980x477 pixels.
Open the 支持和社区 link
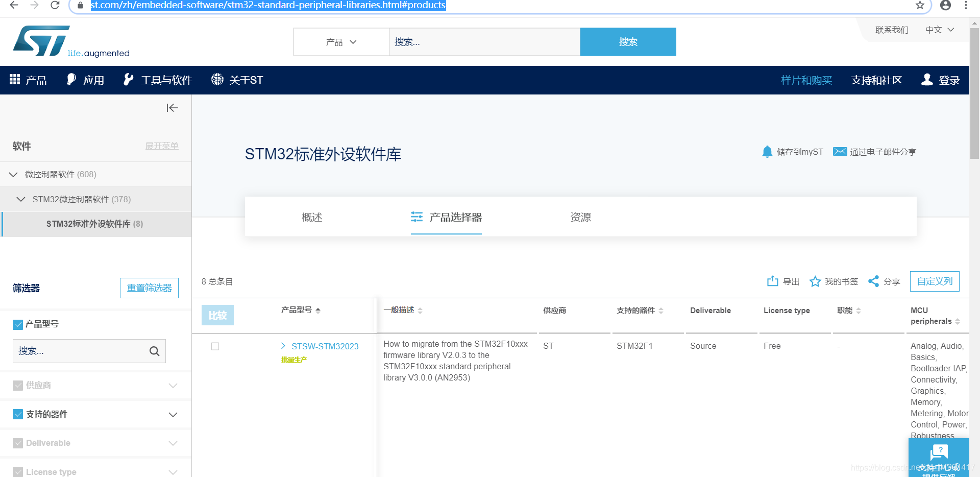[876, 80]
